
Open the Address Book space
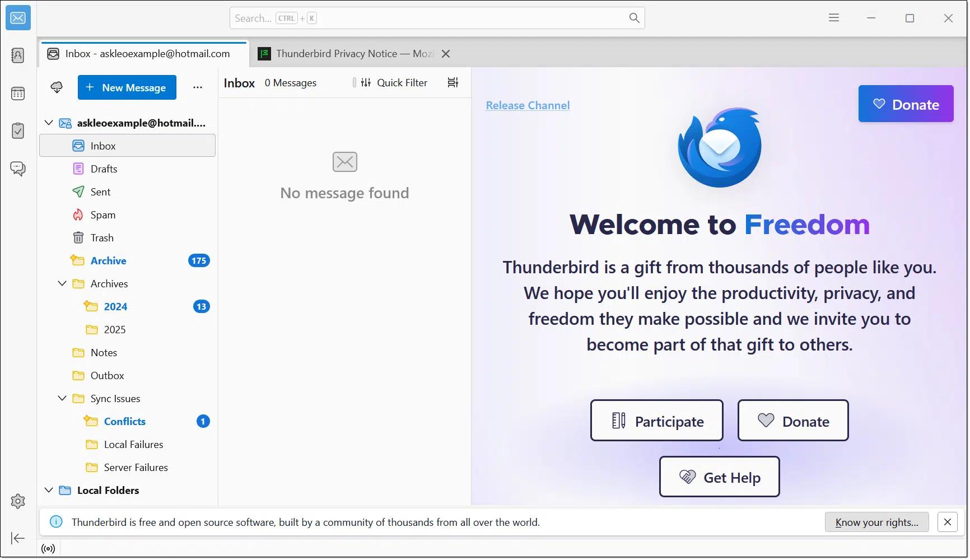point(18,55)
